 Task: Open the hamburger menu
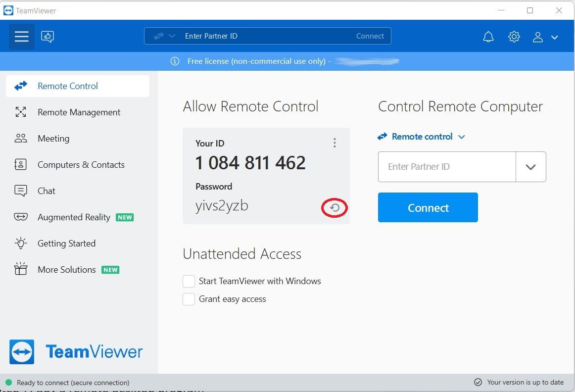21,36
